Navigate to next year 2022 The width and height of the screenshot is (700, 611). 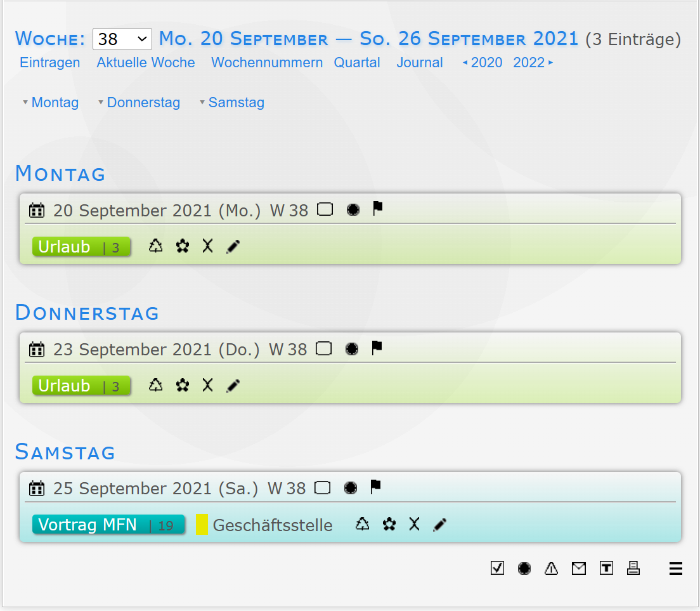tap(533, 63)
